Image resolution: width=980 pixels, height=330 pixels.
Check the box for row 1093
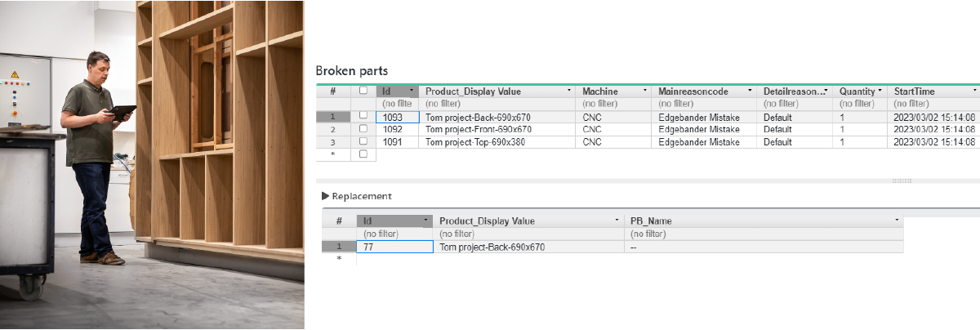pyautogui.click(x=363, y=117)
